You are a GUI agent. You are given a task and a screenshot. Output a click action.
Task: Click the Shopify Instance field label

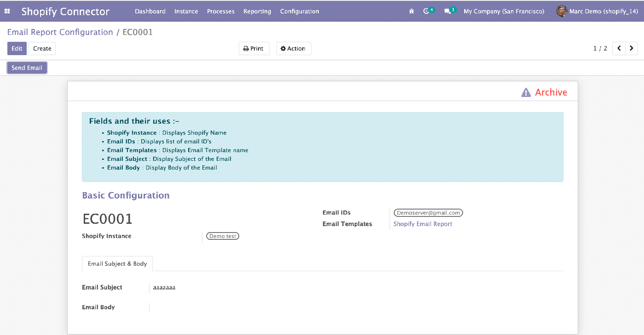(x=107, y=236)
